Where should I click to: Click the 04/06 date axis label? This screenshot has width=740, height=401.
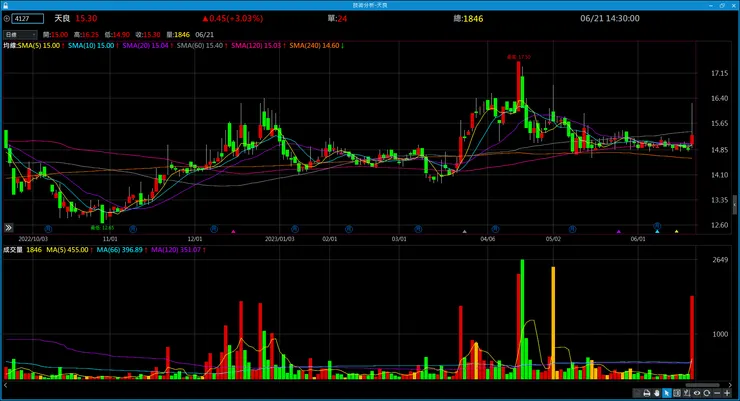click(x=488, y=239)
